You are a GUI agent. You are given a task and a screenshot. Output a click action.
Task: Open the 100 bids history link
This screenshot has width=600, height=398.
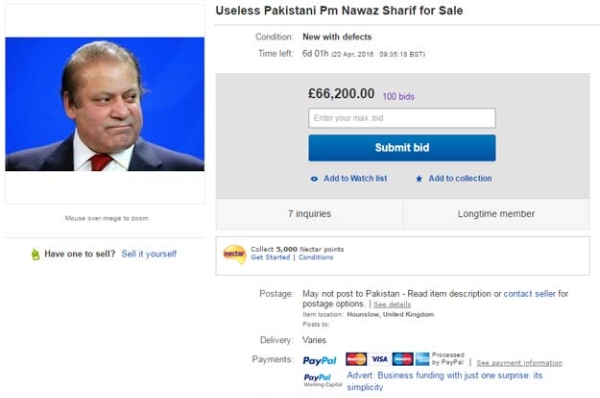coord(398,96)
